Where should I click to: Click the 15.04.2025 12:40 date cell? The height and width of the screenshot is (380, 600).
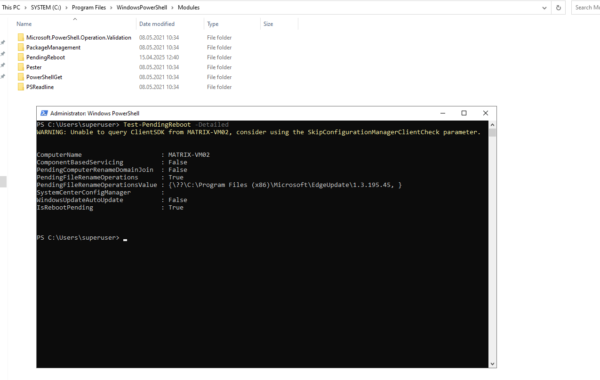coord(159,57)
